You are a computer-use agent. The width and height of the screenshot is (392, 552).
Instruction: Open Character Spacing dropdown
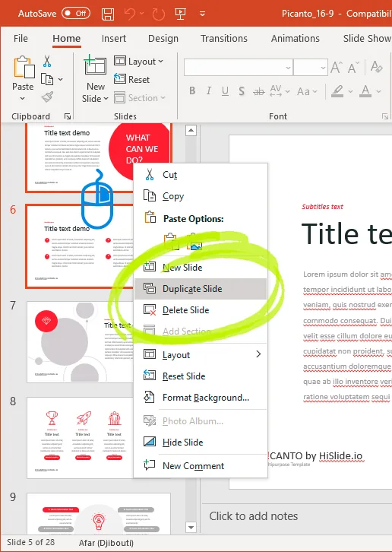point(280,91)
